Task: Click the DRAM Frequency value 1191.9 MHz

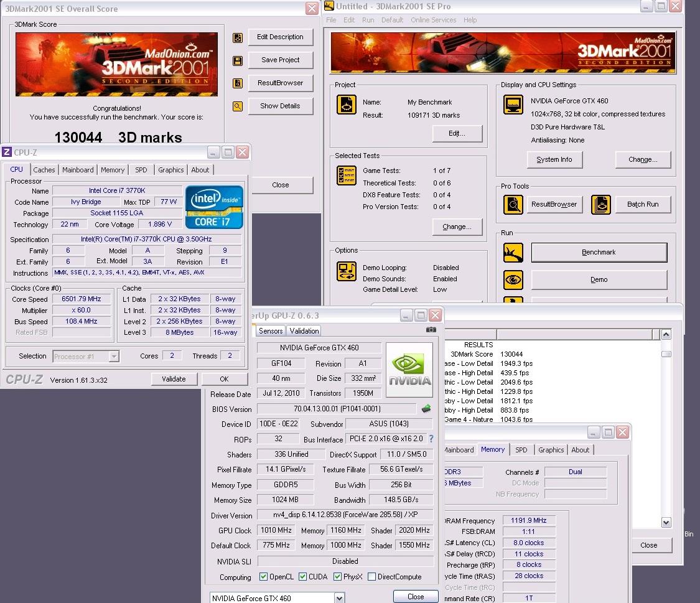Action: click(529, 520)
